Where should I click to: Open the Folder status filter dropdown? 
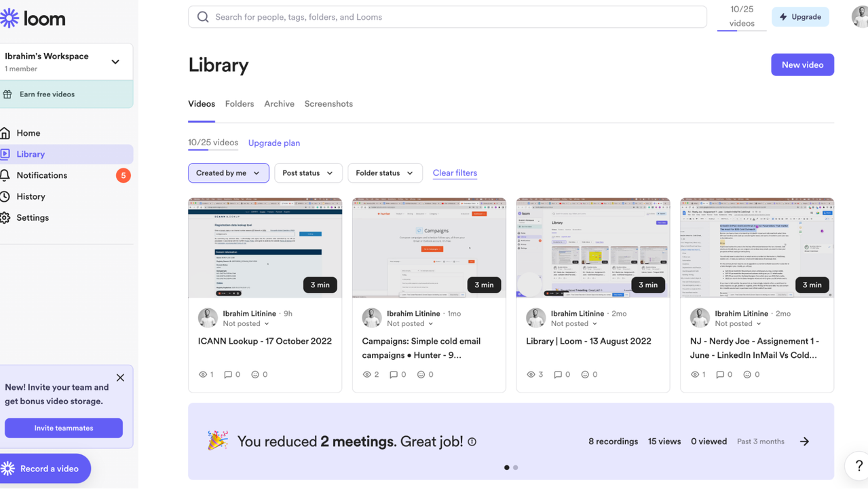(385, 173)
